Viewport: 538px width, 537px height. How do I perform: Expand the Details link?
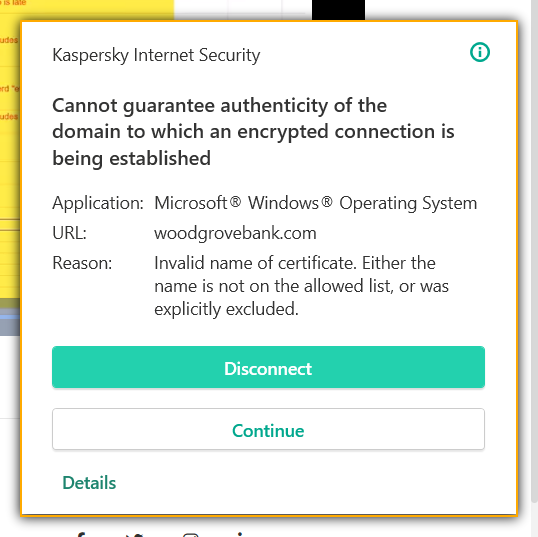tap(89, 482)
